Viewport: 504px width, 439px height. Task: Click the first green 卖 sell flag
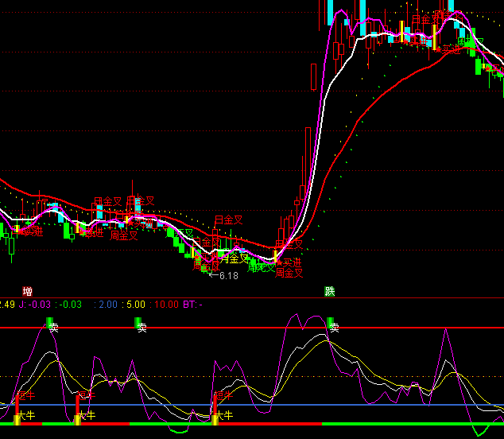(x=52, y=325)
